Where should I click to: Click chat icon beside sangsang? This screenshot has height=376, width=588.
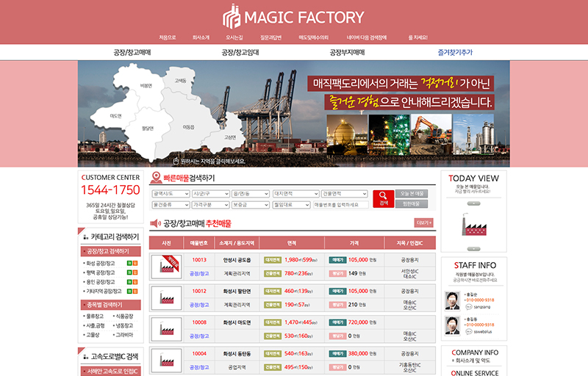pyautogui.click(x=468, y=307)
